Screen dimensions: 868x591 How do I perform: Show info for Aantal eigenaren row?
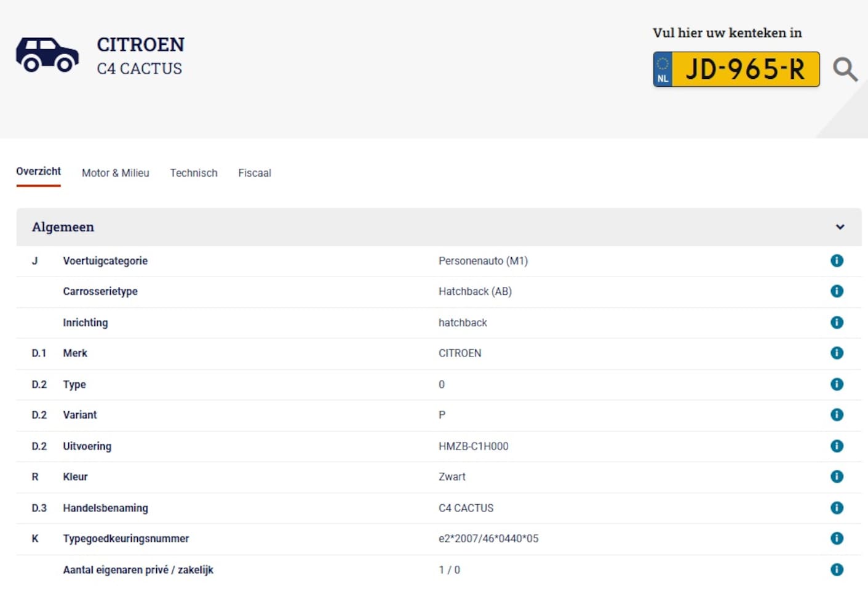(x=837, y=569)
